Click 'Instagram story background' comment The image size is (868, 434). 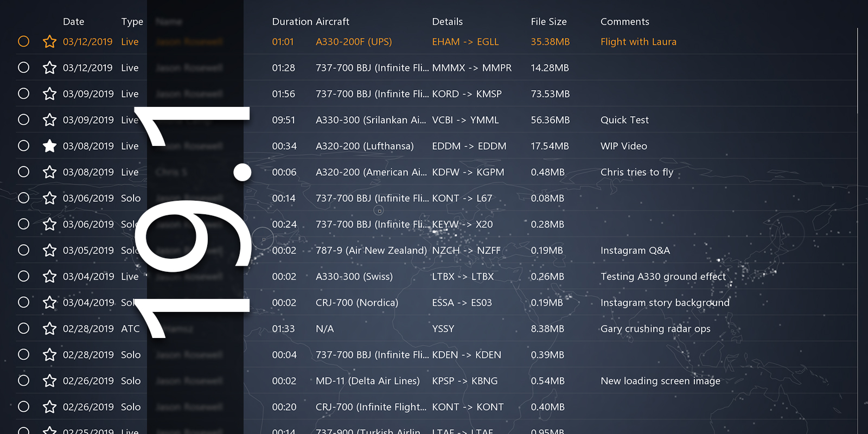665,302
